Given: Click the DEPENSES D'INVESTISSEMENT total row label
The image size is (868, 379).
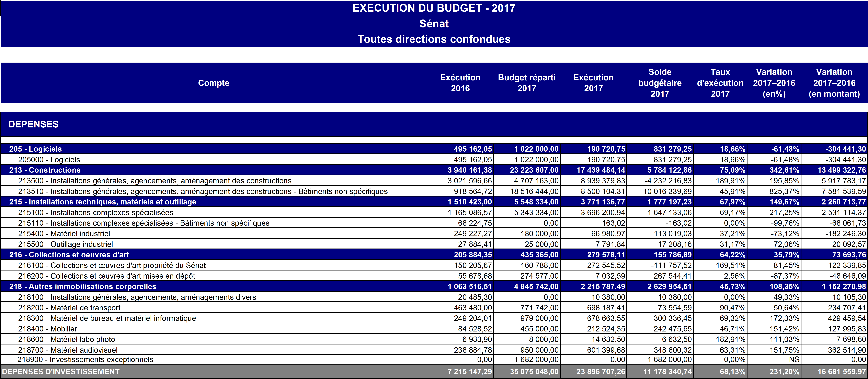Looking at the screenshot, I should 61,372.
